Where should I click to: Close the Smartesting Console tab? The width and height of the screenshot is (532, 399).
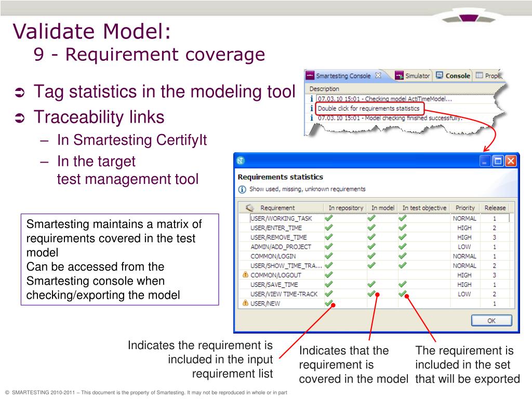378,75
